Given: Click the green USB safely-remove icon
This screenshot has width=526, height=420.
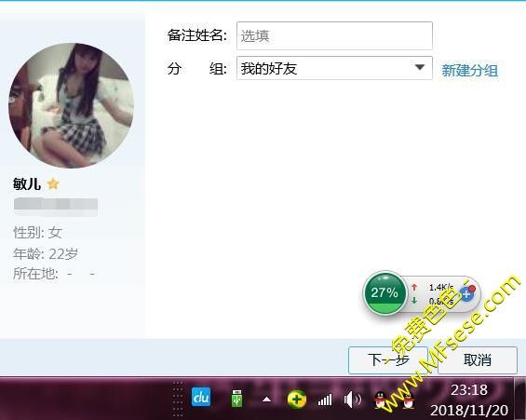Looking at the screenshot, I should point(236,399).
